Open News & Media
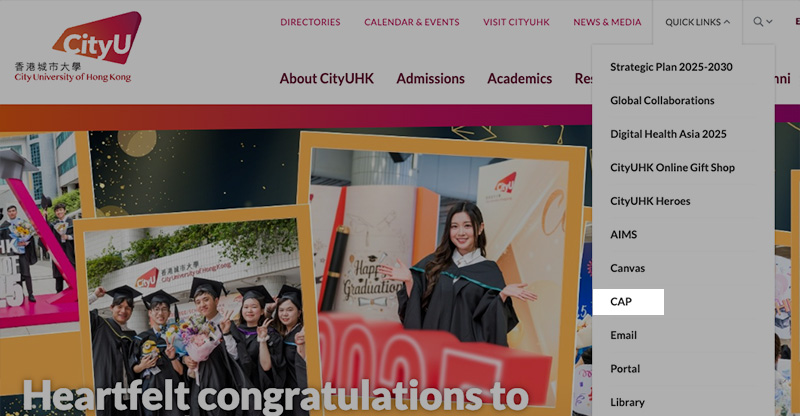This screenshot has height=416, width=800. click(607, 22)
